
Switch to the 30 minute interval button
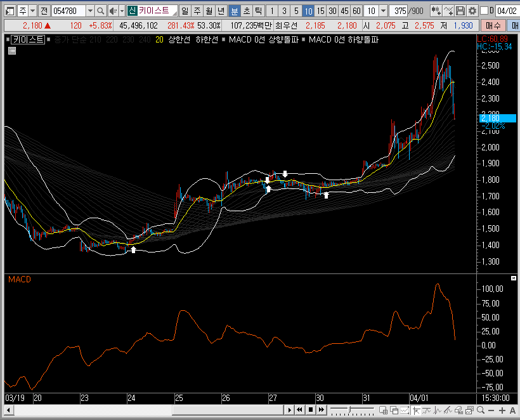[x=332, y=11]
